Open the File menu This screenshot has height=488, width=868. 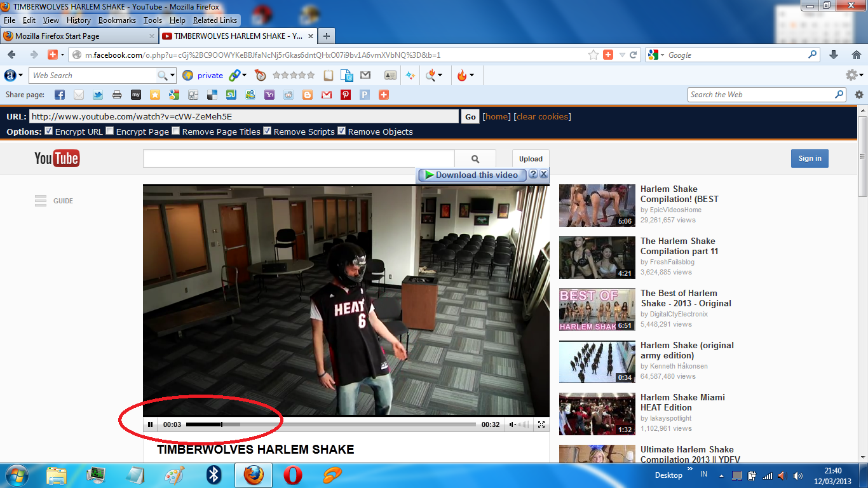point(10,20)
